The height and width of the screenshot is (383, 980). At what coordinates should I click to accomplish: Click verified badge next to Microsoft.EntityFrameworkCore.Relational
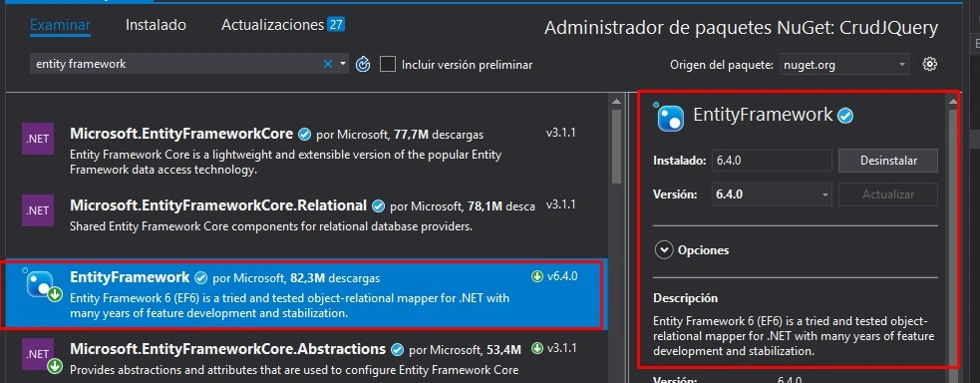[378, 205]
